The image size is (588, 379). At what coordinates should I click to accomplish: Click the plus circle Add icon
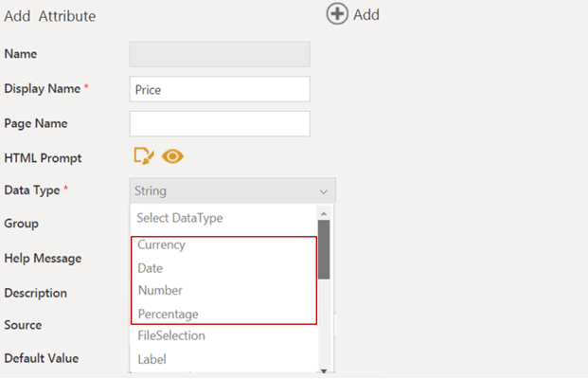click(337, 14)
